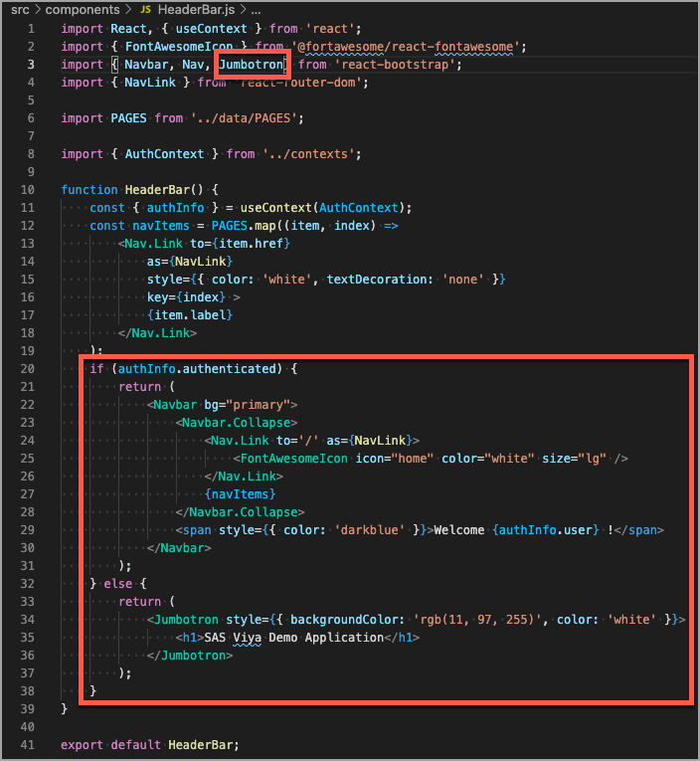Click '{authInfo.user}' on line 29
This screenshot has width=700, height=761.
tap(545, 530)
